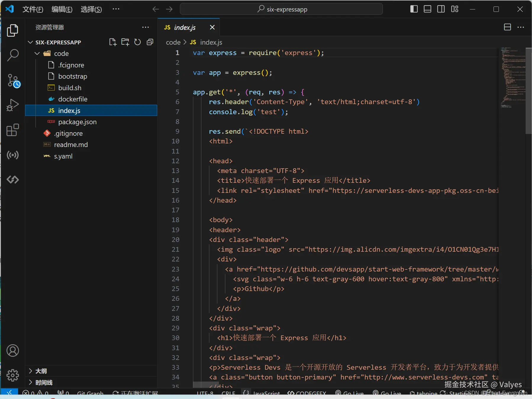Screen dimensions: 532x399
Task: Click the New File icon in explorer
Action: [x=113, y=42]
